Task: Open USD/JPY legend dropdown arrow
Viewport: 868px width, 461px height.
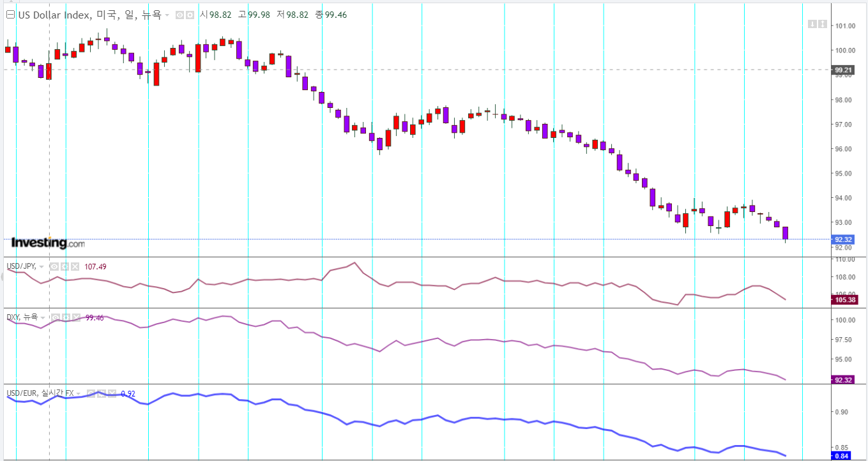Action: point(42,266)
